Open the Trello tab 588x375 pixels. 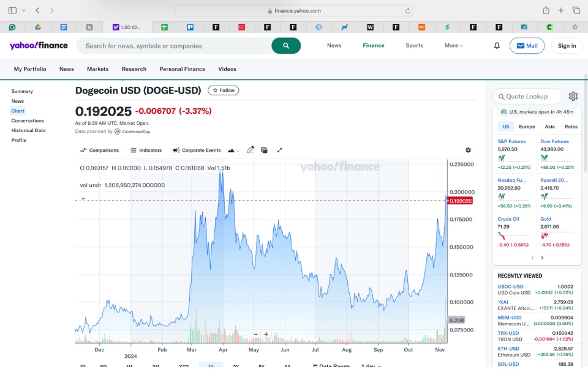point(190,27)
